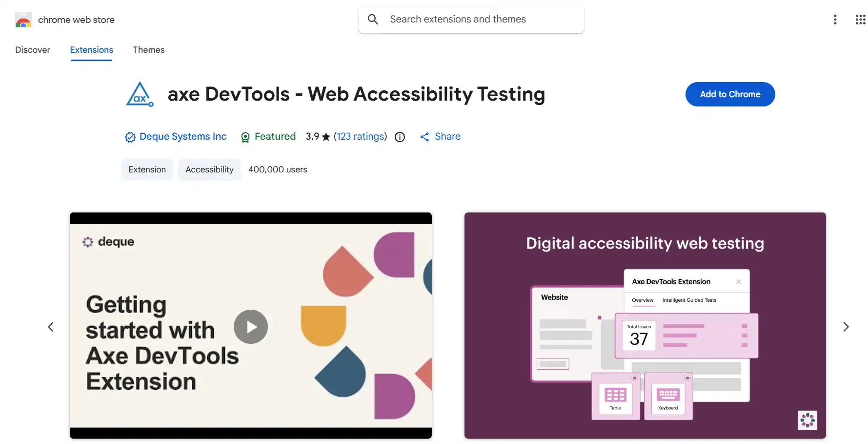Select the Extensions tab

click(x=91, y=49)
